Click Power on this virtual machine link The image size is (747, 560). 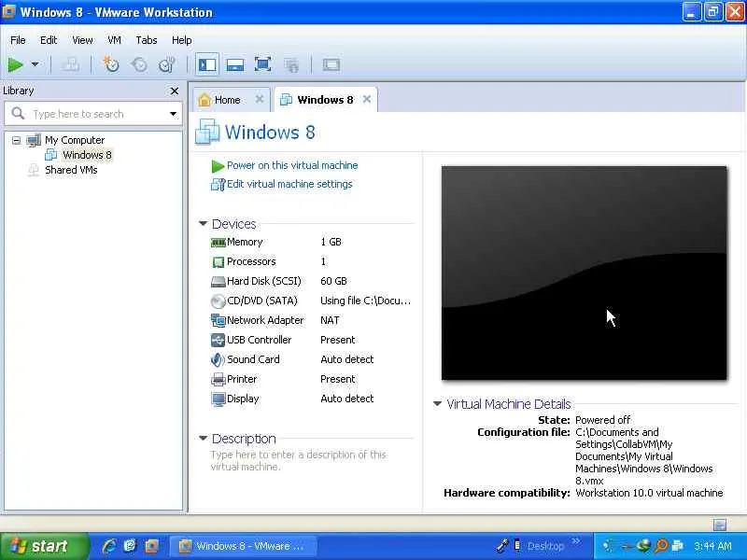coord(292,165)
